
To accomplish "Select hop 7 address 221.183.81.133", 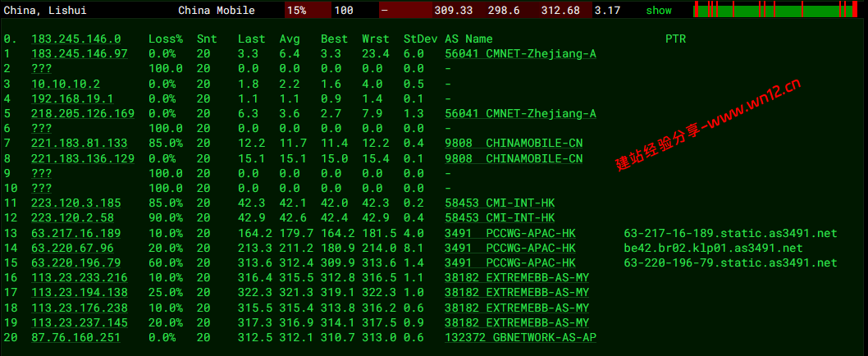I will click(x=80, y=144).
